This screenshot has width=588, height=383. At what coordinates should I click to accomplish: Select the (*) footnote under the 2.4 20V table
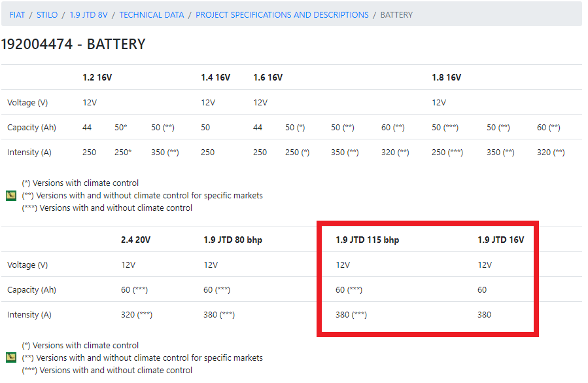pyautogui.click(x=80, y=346)
